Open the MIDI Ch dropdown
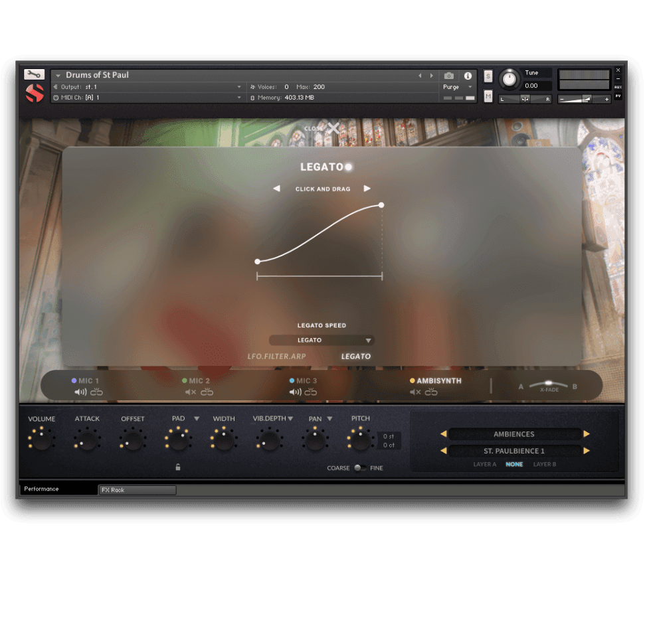 [x=147, y=98]
